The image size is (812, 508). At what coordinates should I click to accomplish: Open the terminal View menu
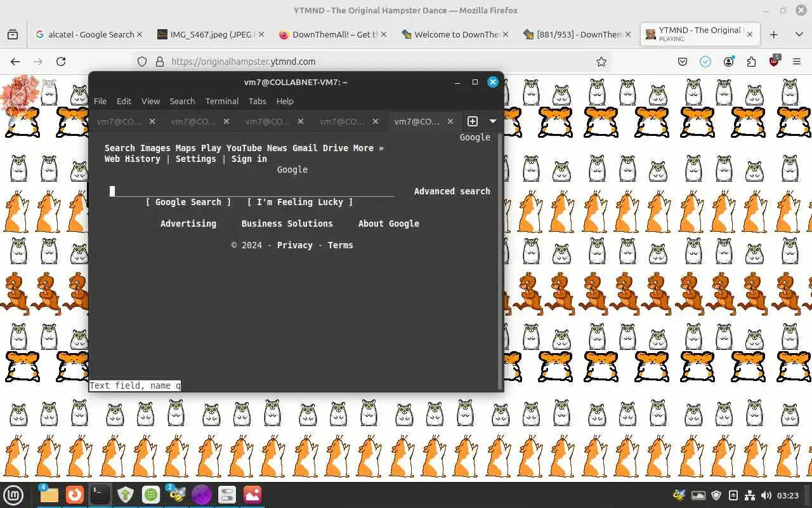click(x=150, y=101)
